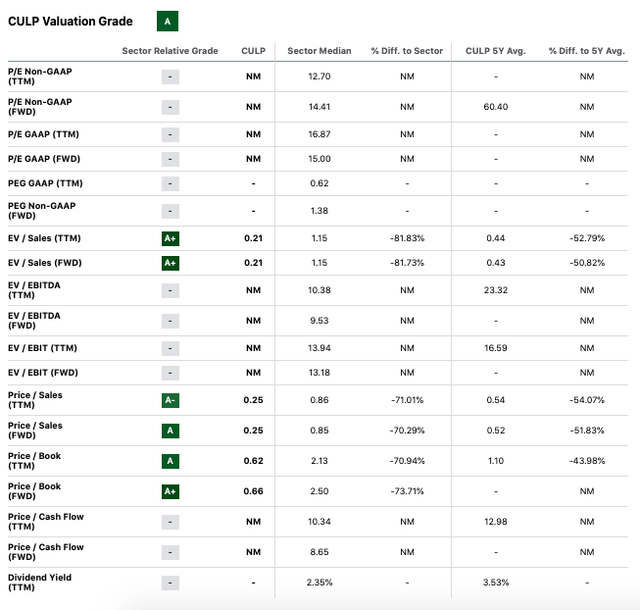Click the blank grade badge for P/E Non-GAAP (TTM)
640x610 pixels.
tap(170, 77)
